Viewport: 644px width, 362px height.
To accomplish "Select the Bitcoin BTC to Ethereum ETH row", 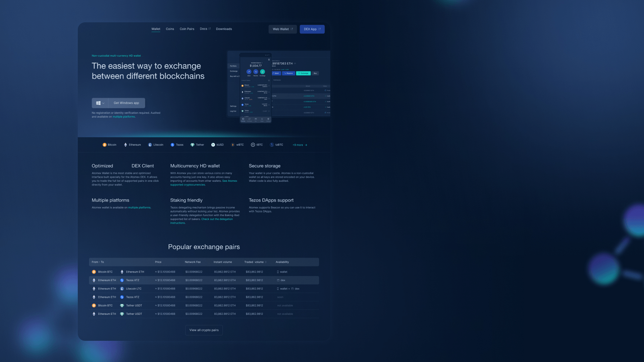I will [x=204, y=272].
